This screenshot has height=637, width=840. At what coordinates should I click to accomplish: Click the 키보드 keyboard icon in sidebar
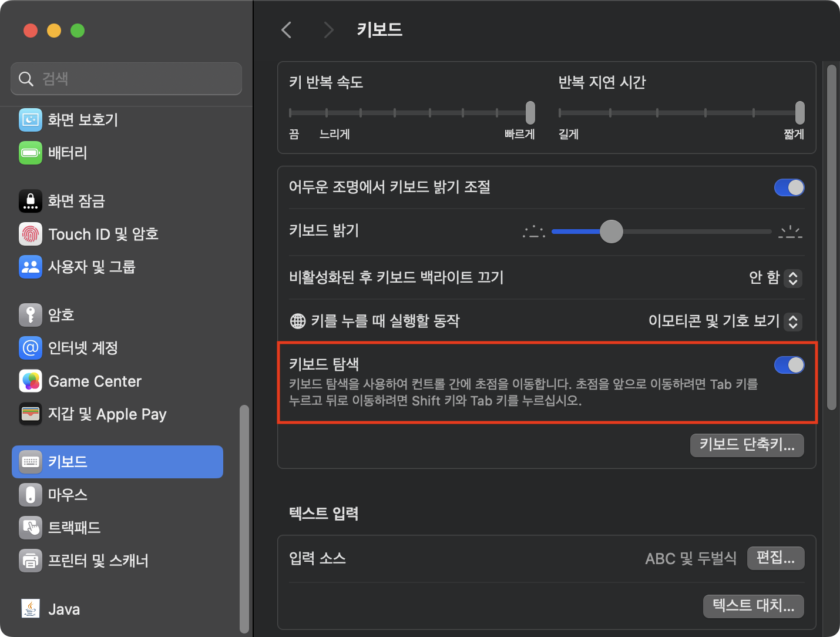[31, 462]
